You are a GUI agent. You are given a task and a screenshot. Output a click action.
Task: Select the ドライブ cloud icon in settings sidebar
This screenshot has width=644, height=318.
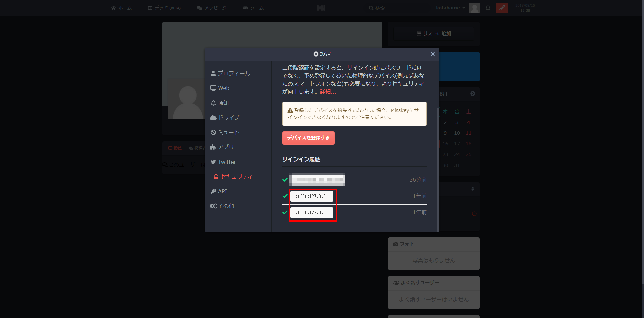[213, 117]
